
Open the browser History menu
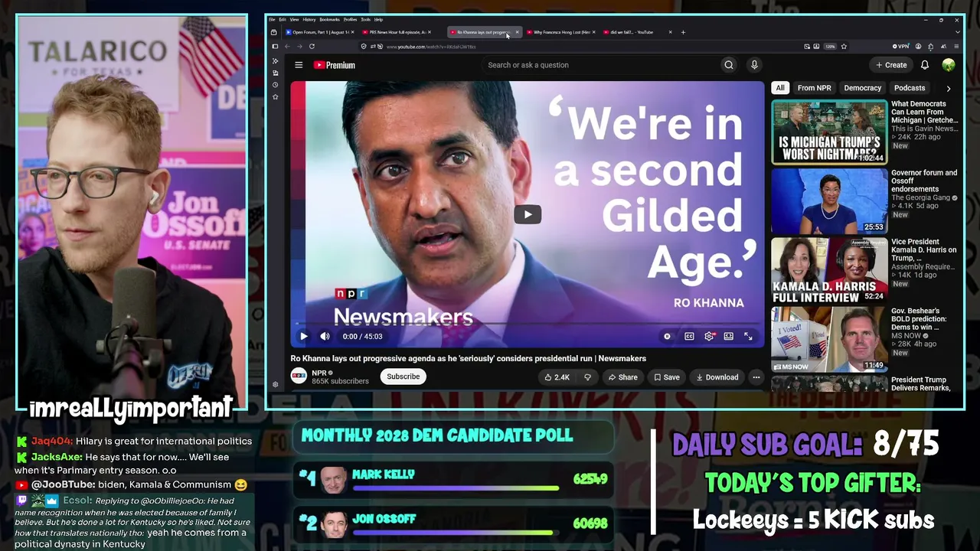(x=309, y=19)
